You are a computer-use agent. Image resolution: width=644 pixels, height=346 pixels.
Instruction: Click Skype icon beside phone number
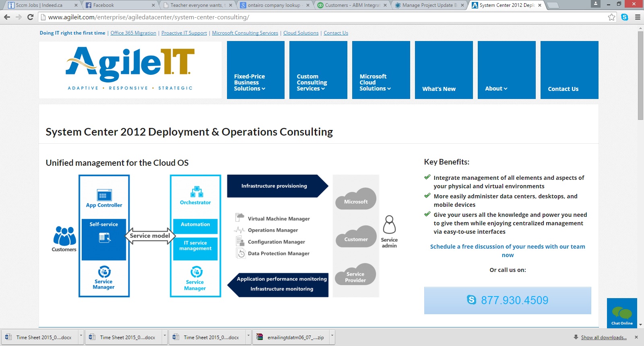coord(471,300)
